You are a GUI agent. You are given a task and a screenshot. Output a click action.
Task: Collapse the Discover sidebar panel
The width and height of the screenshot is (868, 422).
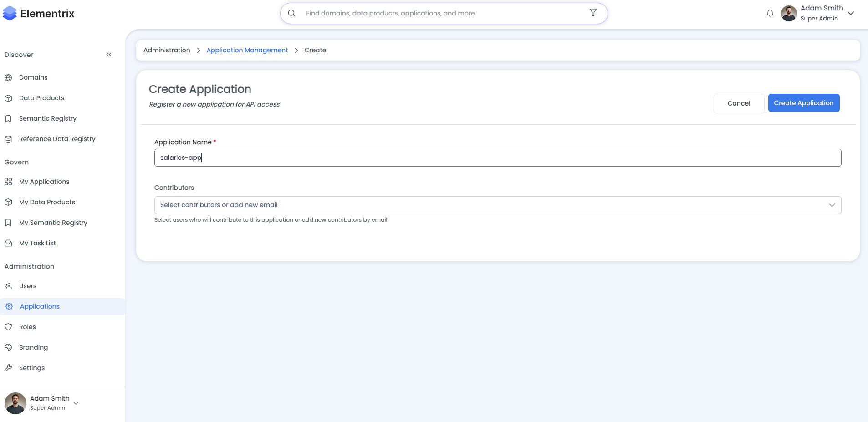tap(109, 54)
